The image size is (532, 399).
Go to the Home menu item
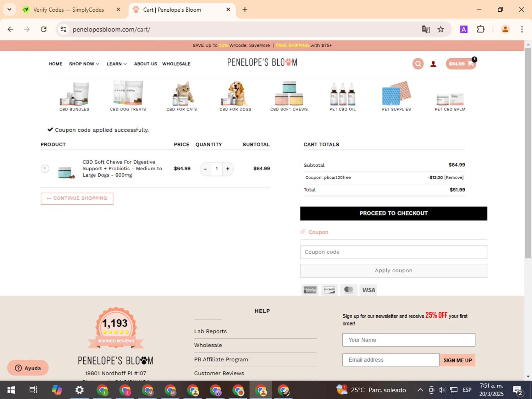coord(56,64)
